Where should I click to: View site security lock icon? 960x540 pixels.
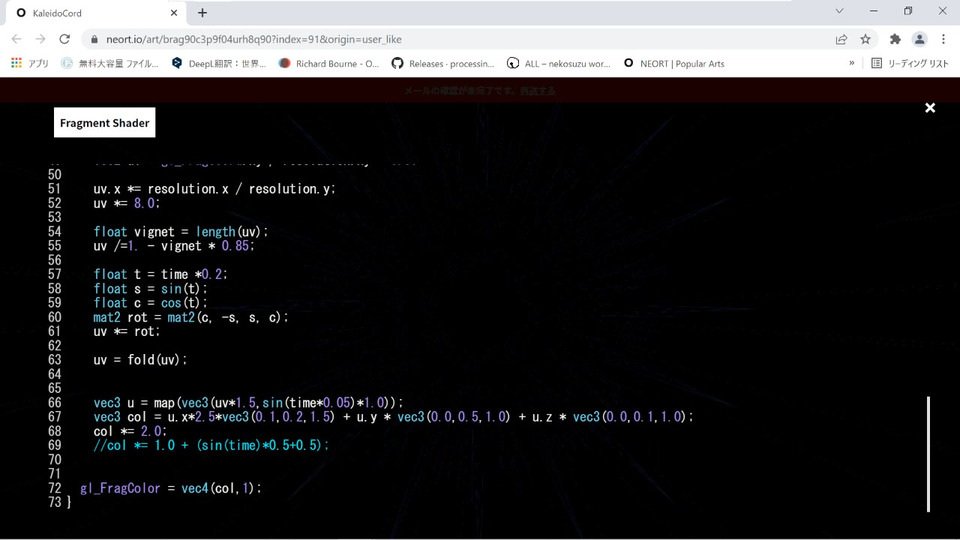94,39
